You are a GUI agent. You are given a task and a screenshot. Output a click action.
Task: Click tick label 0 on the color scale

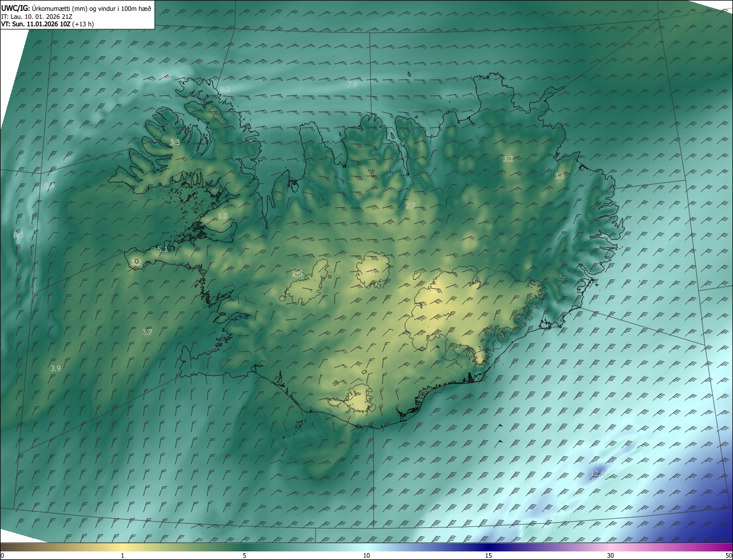click(x=2, y=555)
